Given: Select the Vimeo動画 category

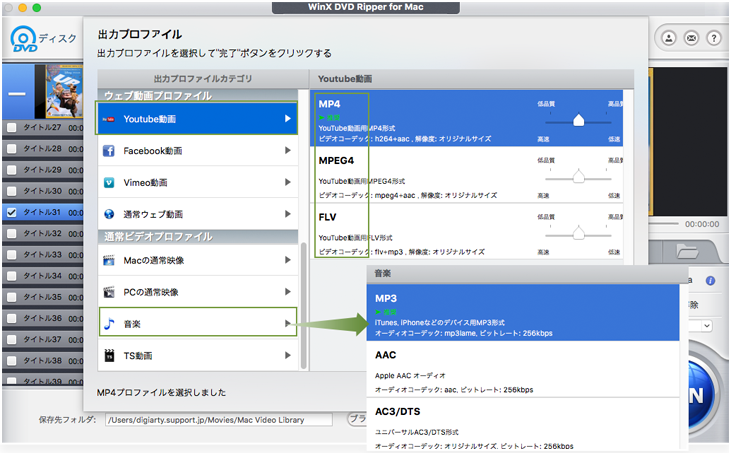Looking at the screenshot, I should click(198, 182).
